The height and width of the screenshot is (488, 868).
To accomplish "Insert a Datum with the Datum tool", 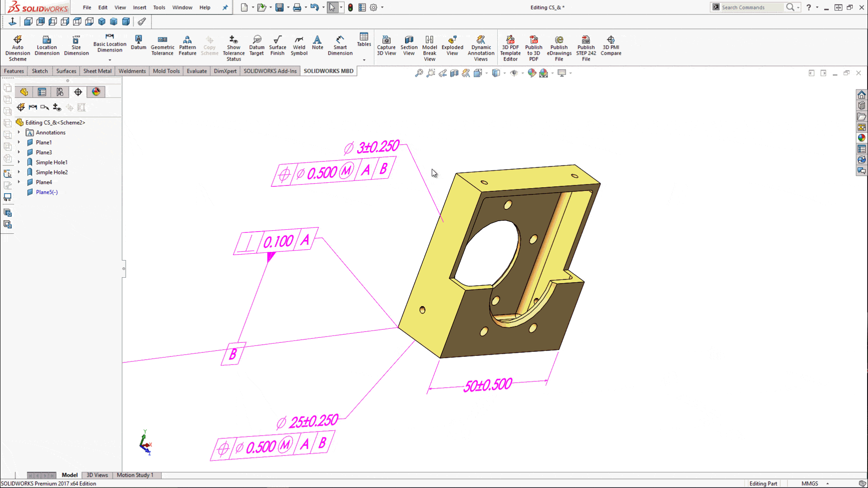I will pyautogui.click(x=138, y=42).
